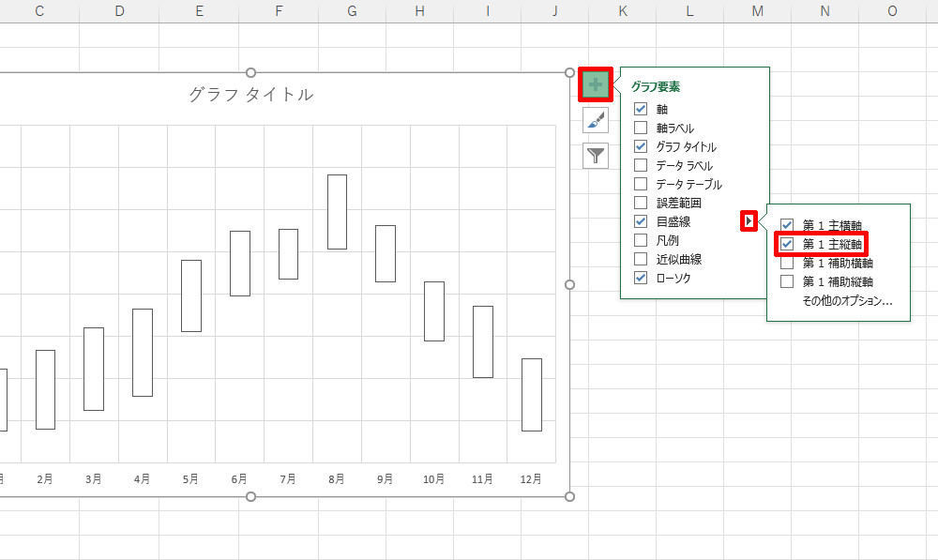The image size is (938, 560).
Task: Enable the データ ラベル checkbox
Action: (641, 165)
